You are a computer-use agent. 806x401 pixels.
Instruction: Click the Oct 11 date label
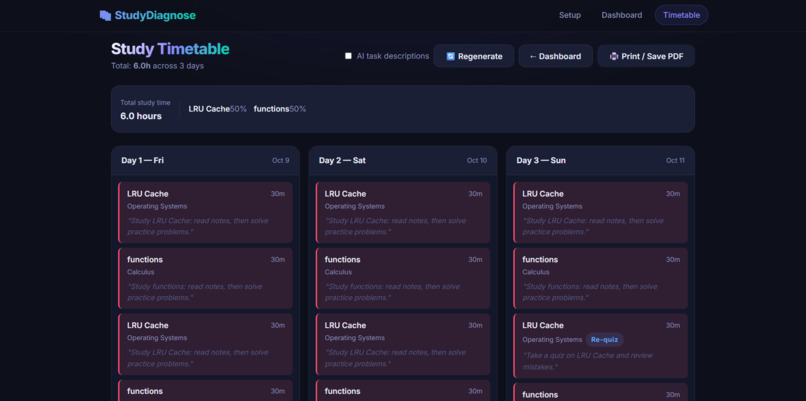(675, 160)
